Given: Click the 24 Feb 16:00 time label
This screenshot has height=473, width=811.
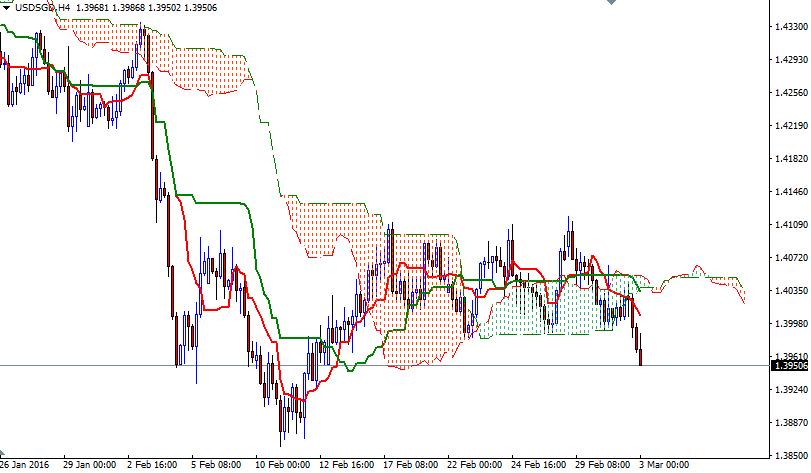Looking at the screenshot, I should tap(537, 465).
